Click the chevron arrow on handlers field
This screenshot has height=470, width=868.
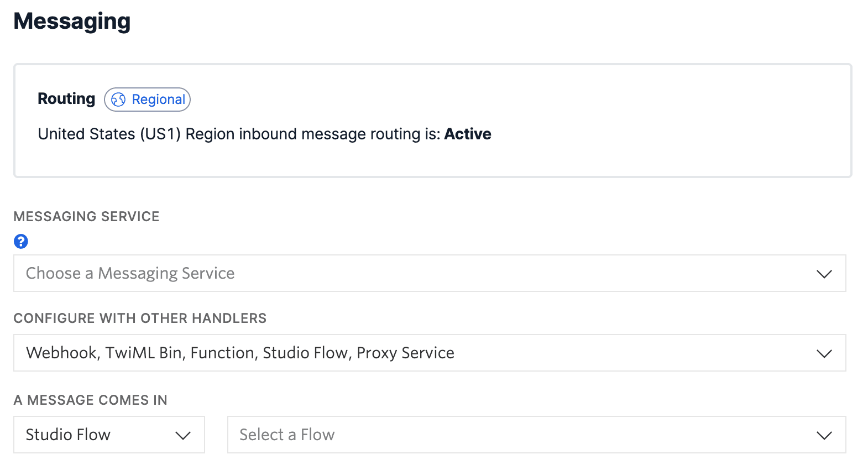point(824,353)
